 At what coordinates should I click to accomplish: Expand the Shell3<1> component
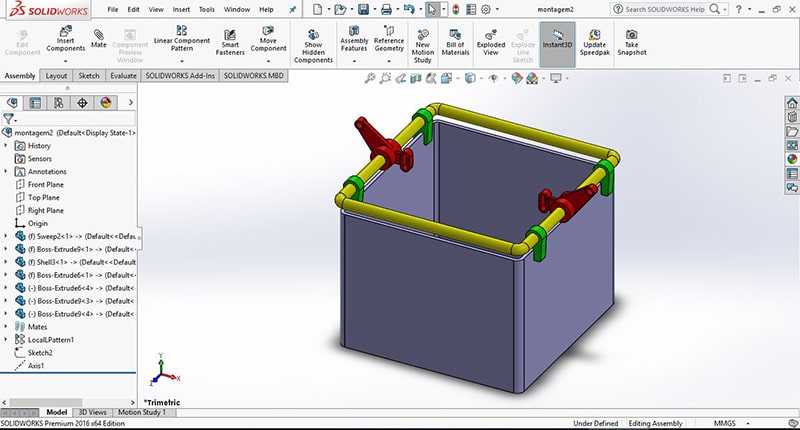[6, 262]
